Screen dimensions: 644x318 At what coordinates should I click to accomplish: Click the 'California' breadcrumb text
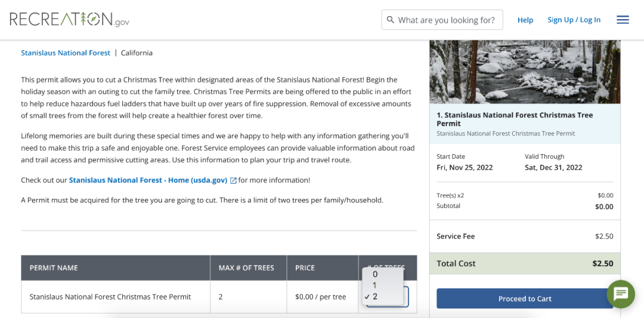pos(137,53)
